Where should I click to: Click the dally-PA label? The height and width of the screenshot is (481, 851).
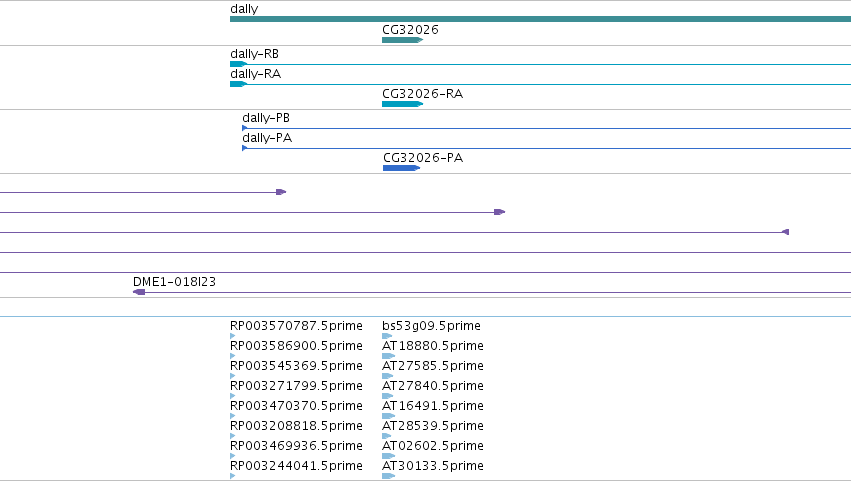[267, 138]
